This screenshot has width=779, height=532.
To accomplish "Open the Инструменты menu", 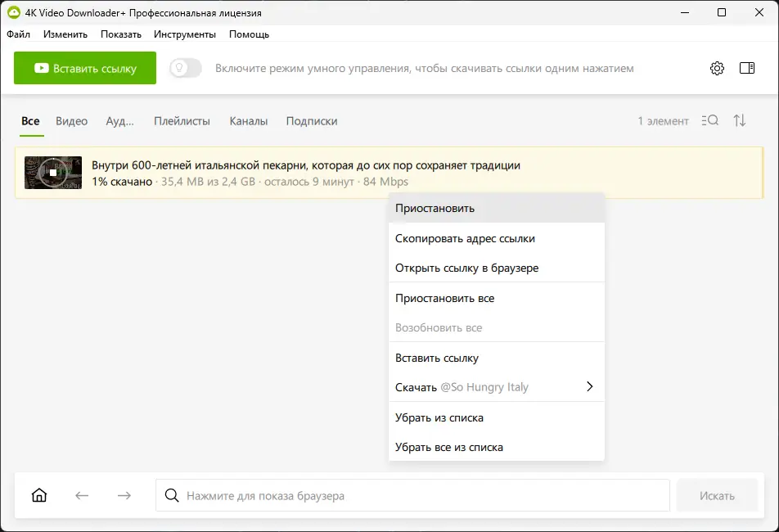I will coord(185,34).
